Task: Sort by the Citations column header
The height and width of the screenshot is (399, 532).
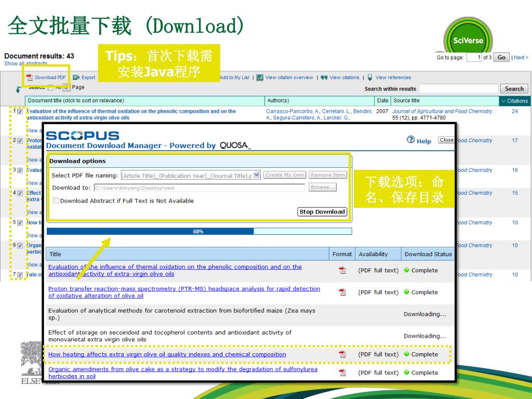Action: coord(515,101)
